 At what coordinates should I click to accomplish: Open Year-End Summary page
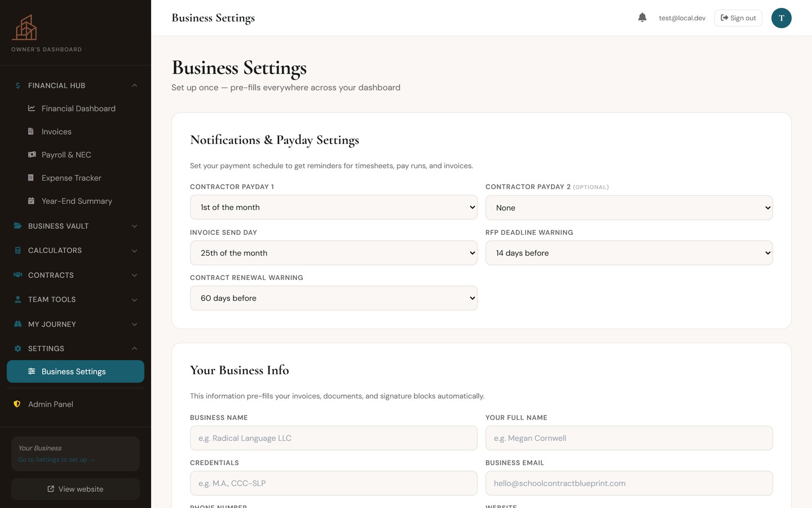click(76, 201)
